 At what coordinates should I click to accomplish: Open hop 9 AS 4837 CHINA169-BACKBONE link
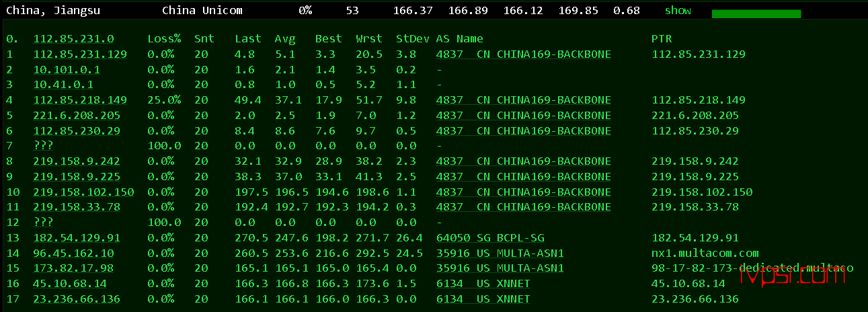tap(524, 176)
